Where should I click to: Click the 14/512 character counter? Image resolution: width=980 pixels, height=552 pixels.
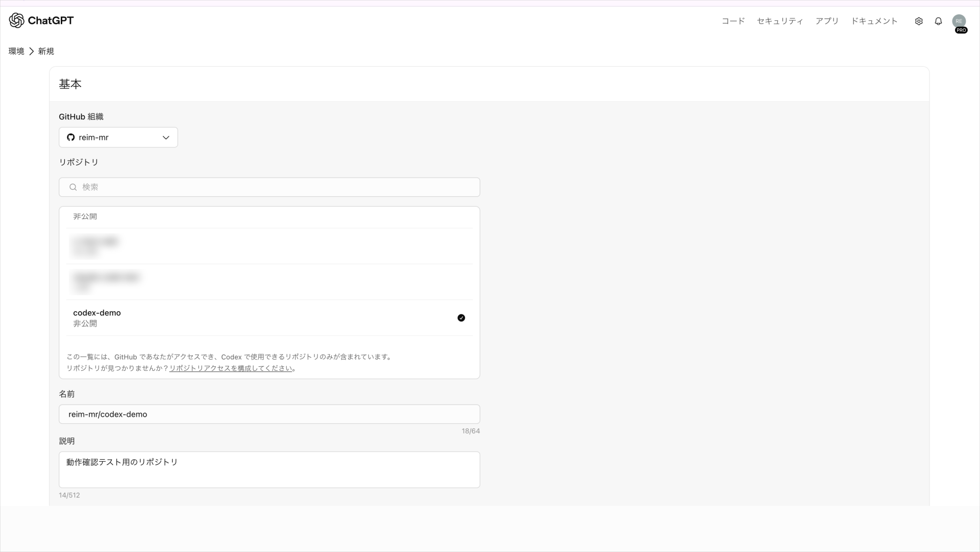click(x=69, y=495)
